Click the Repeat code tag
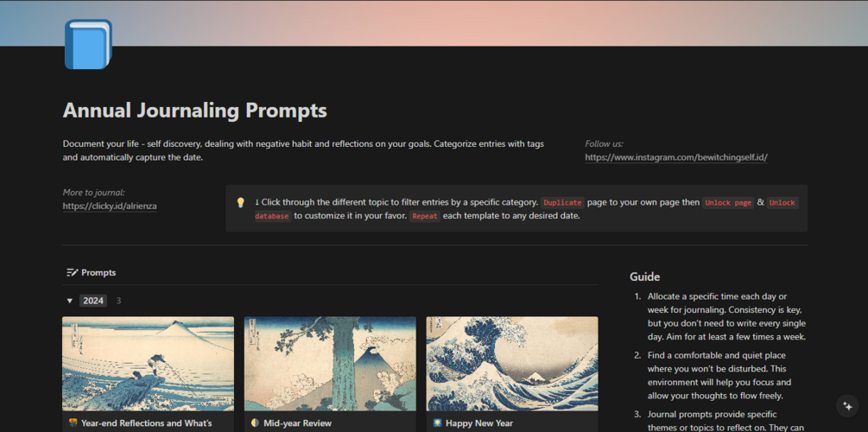Image resolution: width=868 pixels, height=432 pixels. (425, 216)
